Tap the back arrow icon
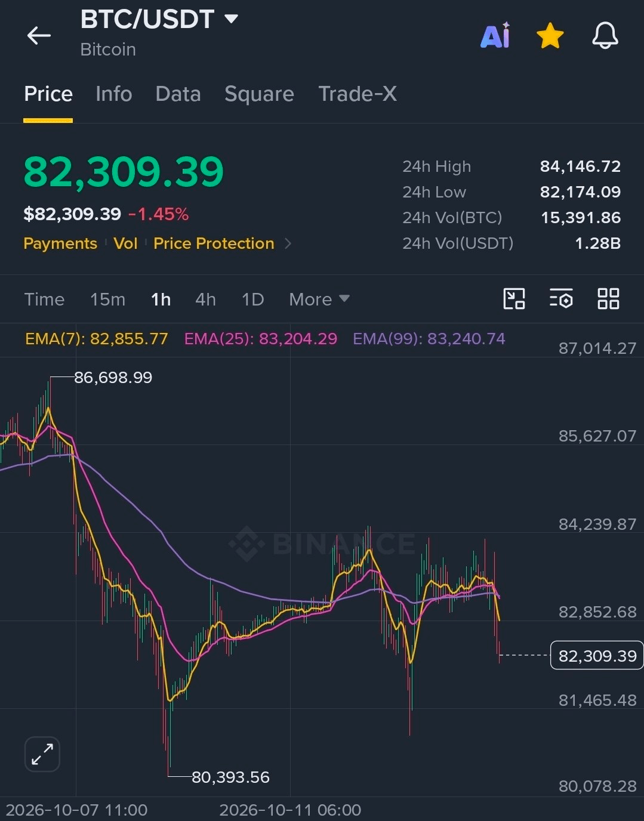The width and height of the screenshot is (644, 821). (39, 36)
